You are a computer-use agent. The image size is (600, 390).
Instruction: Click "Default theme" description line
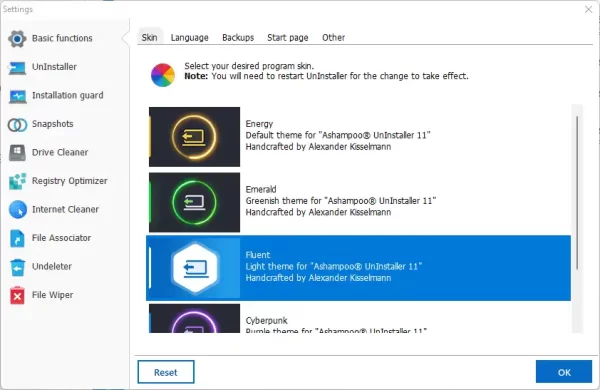coord(338,135)
